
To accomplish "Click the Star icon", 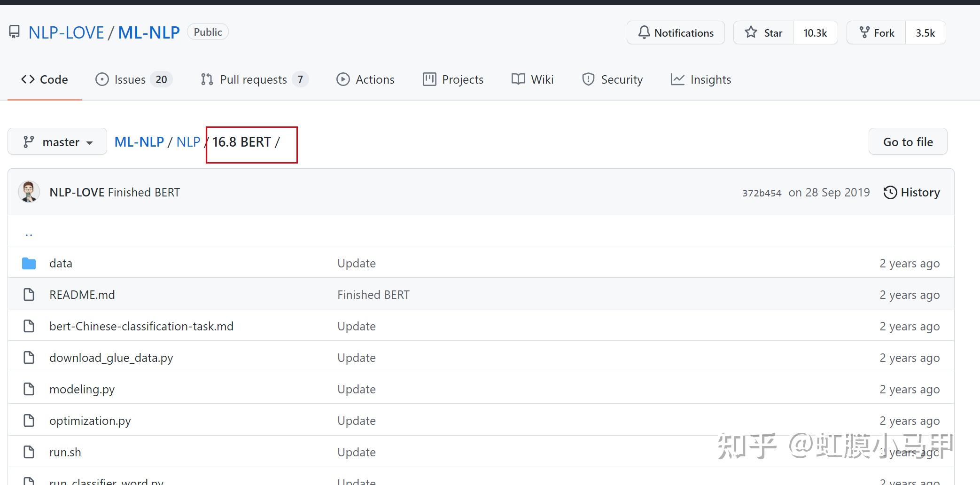I will tap(751, 32).
